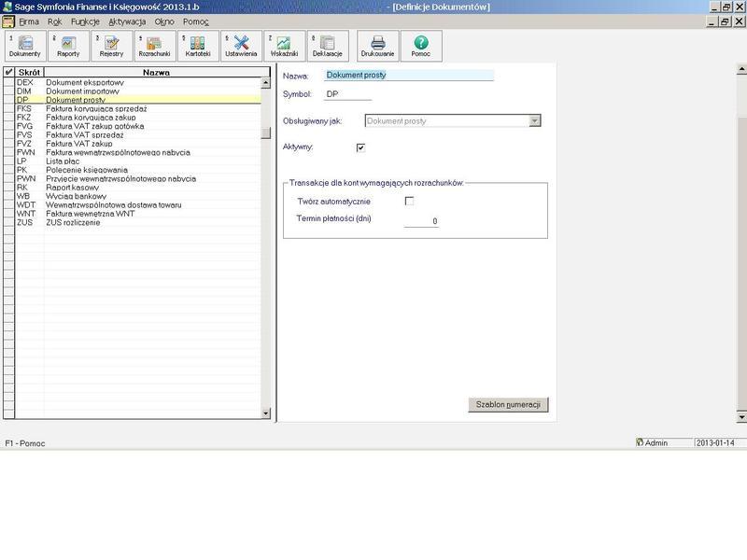Screen dimensions: 747x560
Task: Click the Termin płatności (dni) field
Action: click(x=421, y=221)
